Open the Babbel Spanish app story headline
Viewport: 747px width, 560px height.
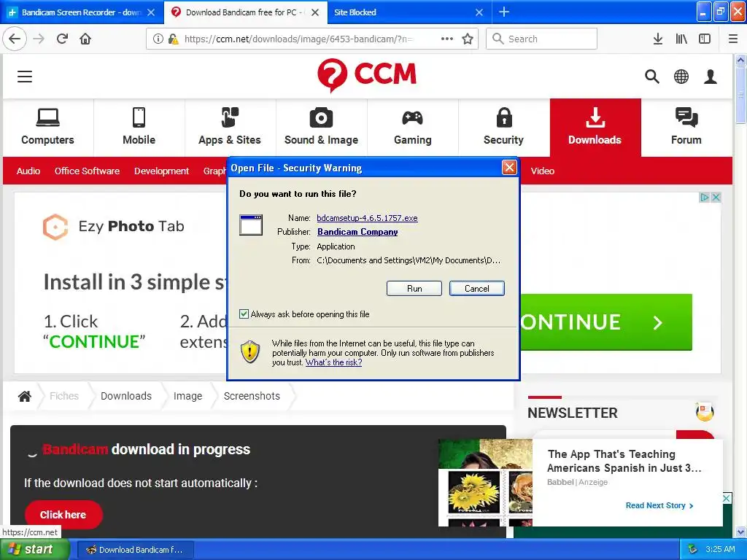click(x=624, y=461)
